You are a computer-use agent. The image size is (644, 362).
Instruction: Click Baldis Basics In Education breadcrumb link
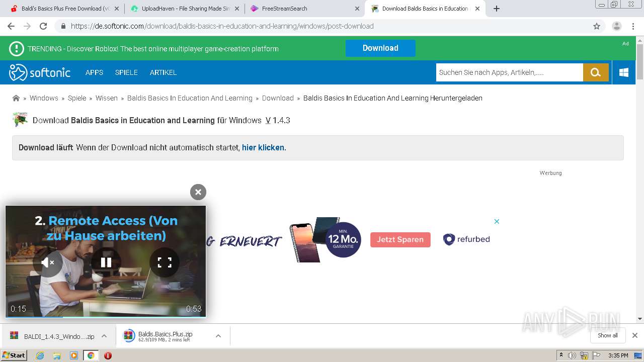click(190, 98)
